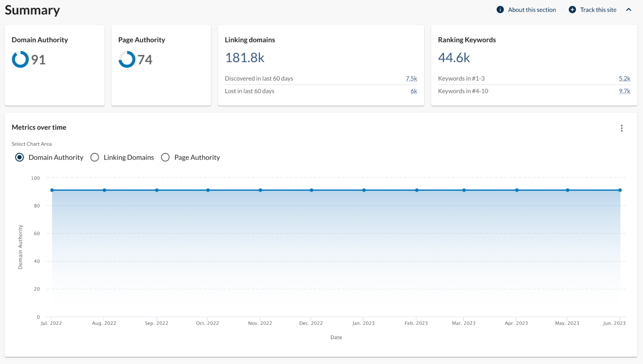Open the three-dot menu on Metrics over time
The height and width of the screenshot is (364, 643).
[621, 128]
